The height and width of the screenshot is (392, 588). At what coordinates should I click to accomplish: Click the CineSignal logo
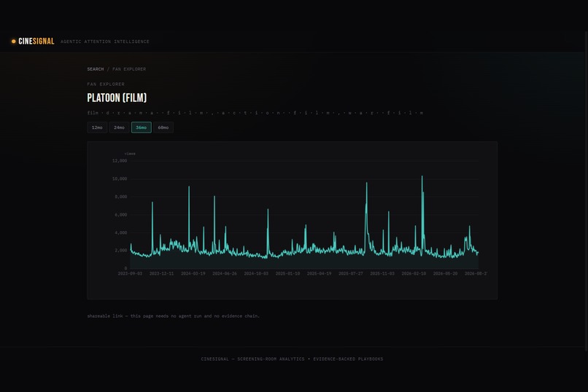click(x=36, y=42)
